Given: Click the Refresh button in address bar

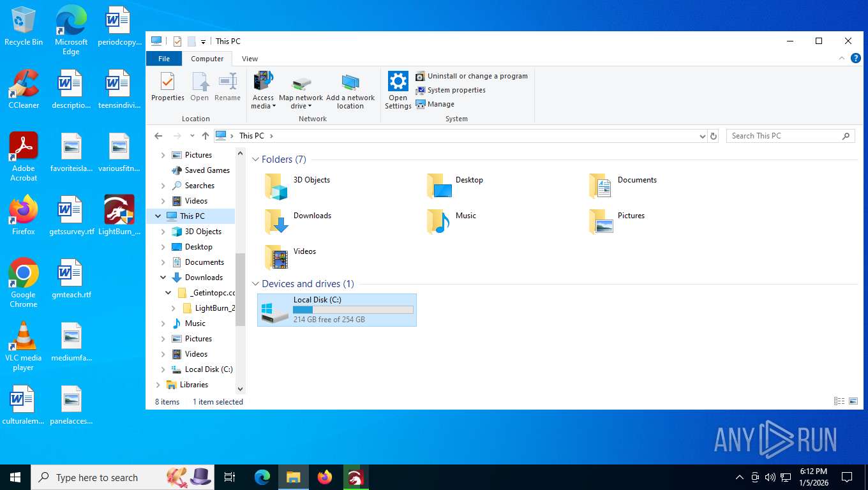Looking at the screenshot, I should [x=714, y=136].
